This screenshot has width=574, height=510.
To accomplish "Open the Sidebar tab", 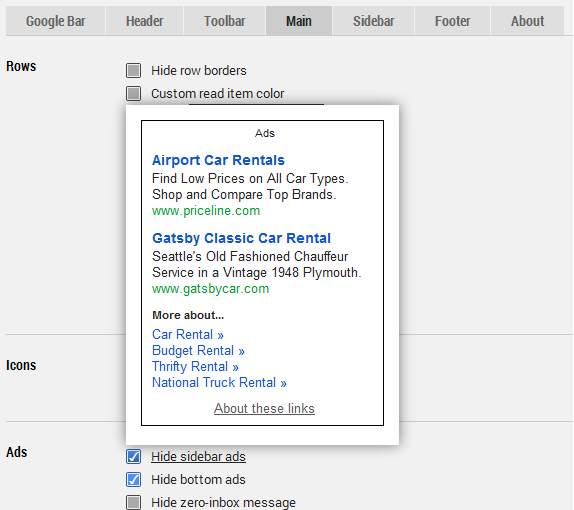I will click(373, 21).
